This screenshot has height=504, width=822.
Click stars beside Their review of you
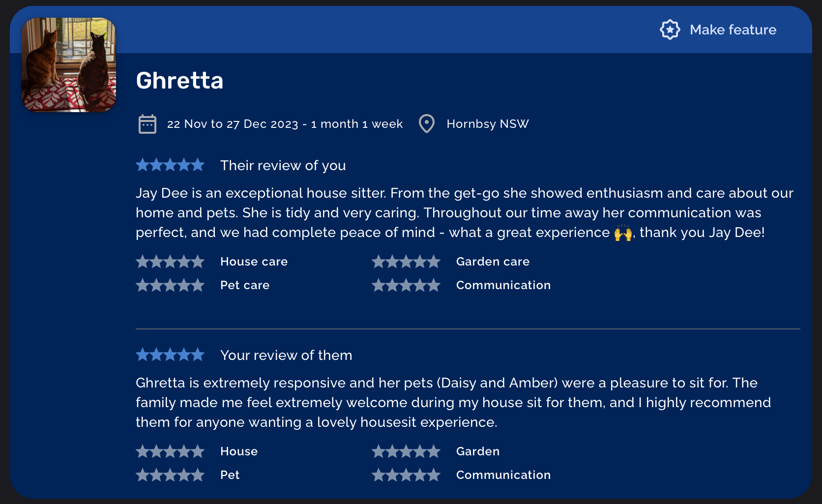(x=170, y=165)
